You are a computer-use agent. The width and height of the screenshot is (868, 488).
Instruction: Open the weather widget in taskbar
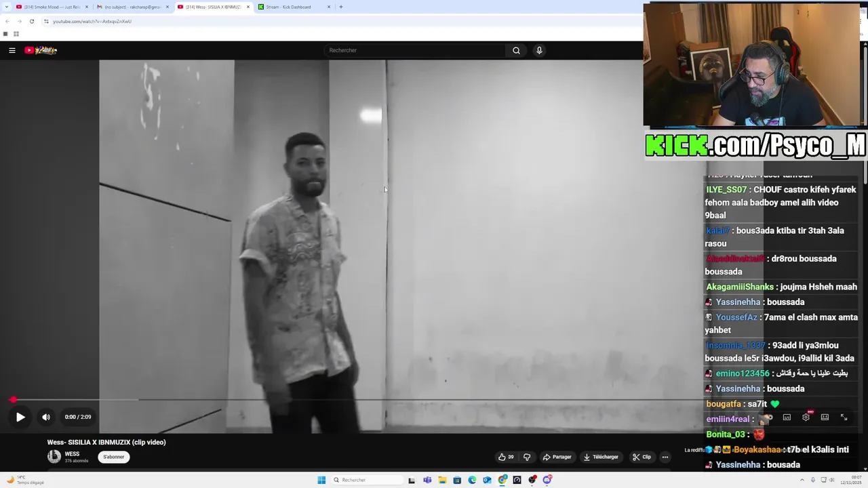tap(26, 480)
